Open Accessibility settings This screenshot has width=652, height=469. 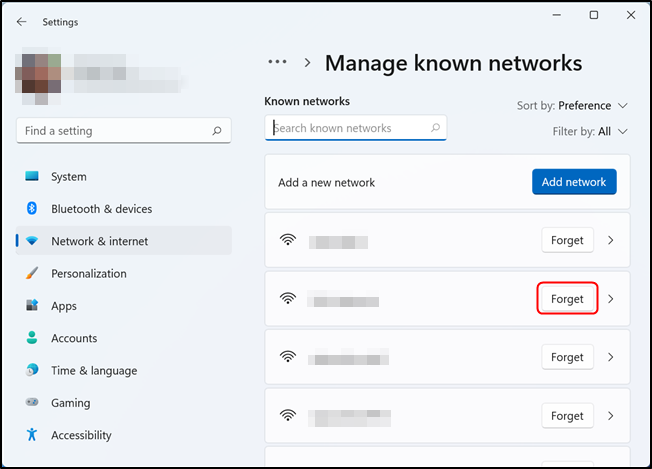tap(123, 434)
